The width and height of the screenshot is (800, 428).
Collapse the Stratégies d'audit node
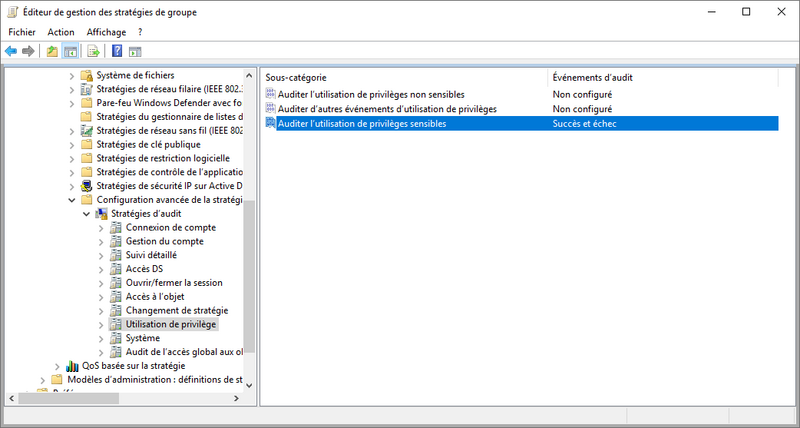coord(85,214)
